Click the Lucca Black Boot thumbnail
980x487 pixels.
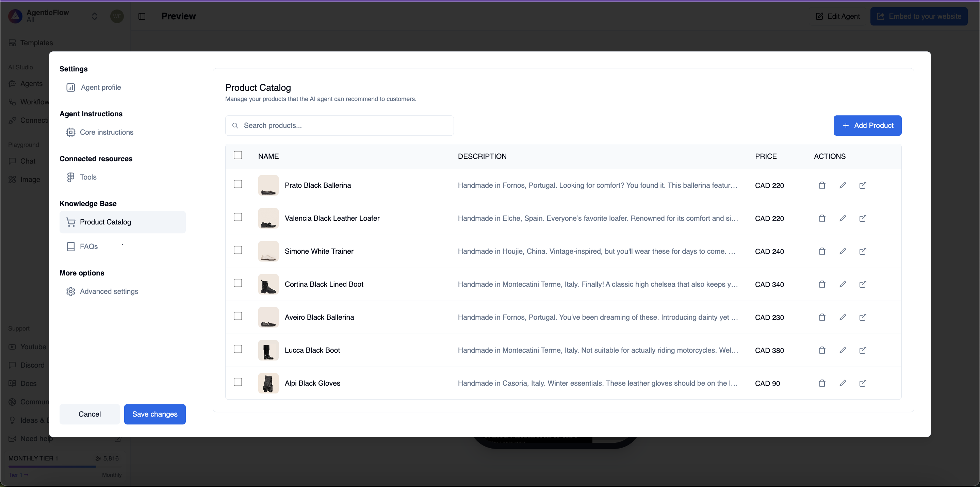click(268, 351)
